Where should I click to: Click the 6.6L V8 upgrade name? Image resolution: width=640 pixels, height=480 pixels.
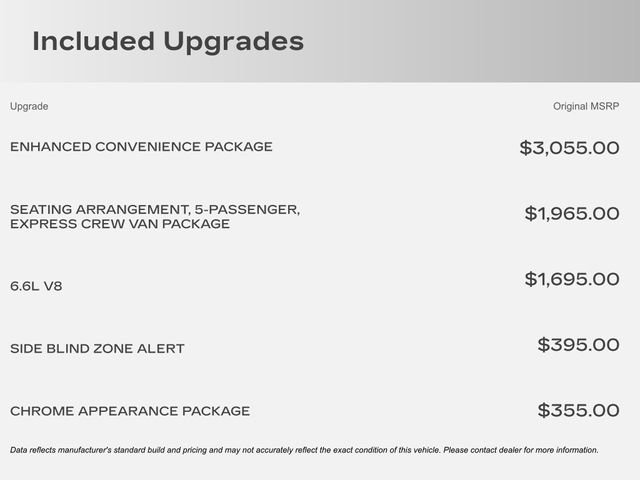pyautogui.click(x=37, y=286)
